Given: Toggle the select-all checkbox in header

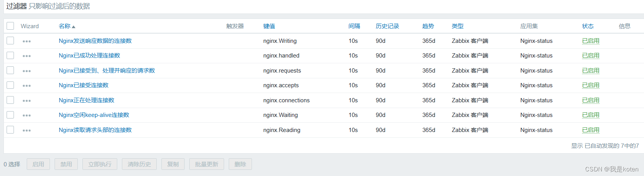Looking at the screenshot, I should (x=10, y=26).
